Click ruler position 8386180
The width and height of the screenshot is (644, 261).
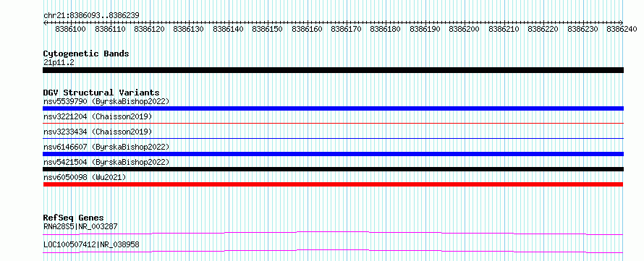[385, 29]
